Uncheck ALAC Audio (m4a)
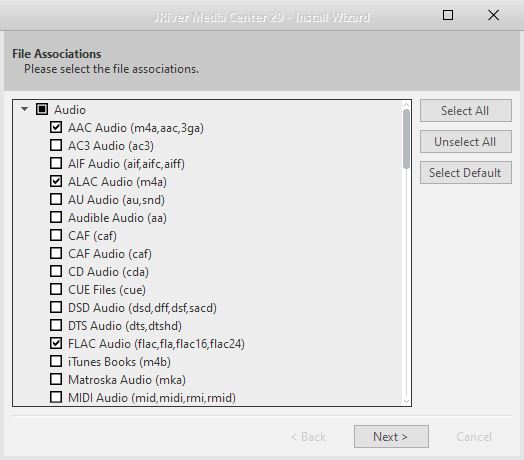This screenshot has height=460, width=524. (56, 181)
